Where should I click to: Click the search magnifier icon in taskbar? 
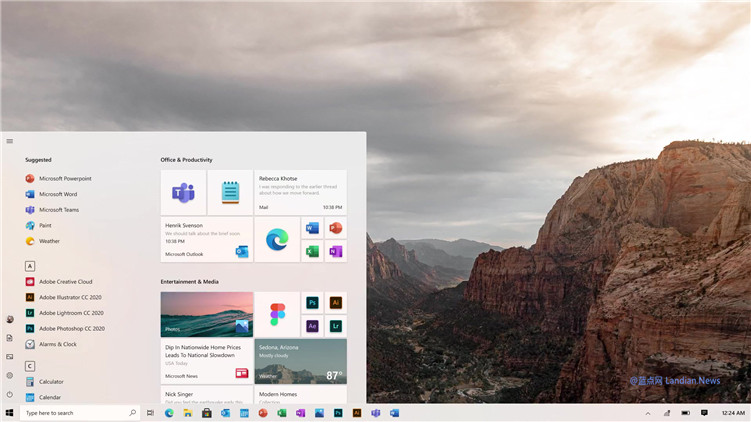pyautogui.click(x=133, y=412)
